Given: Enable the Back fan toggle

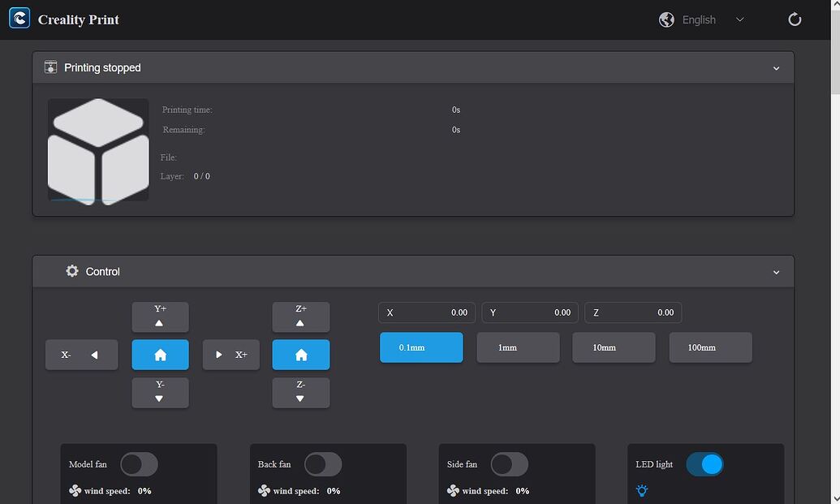Looking at the screenshot, I should click(x=323, y=464).
